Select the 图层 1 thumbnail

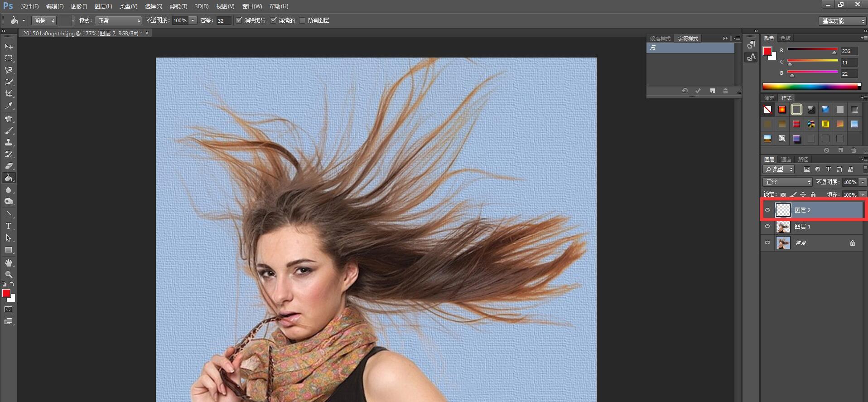coord(783,227)
